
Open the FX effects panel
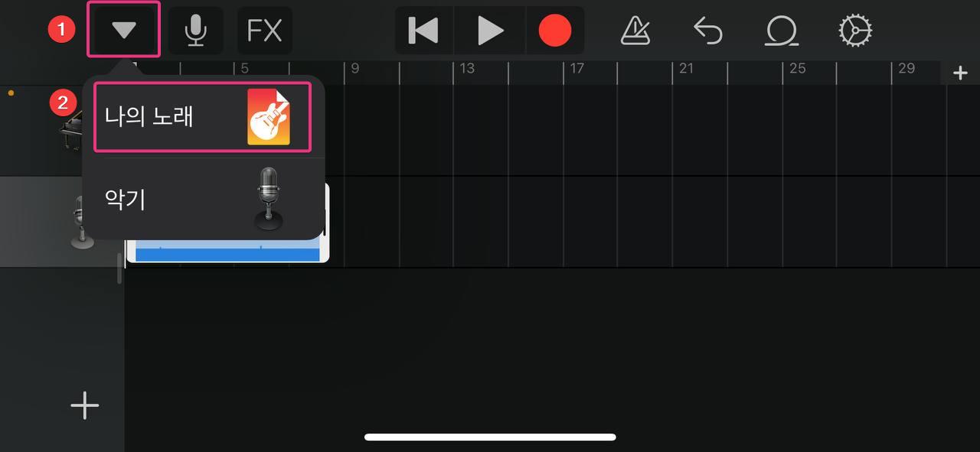(x=265, y=31)
